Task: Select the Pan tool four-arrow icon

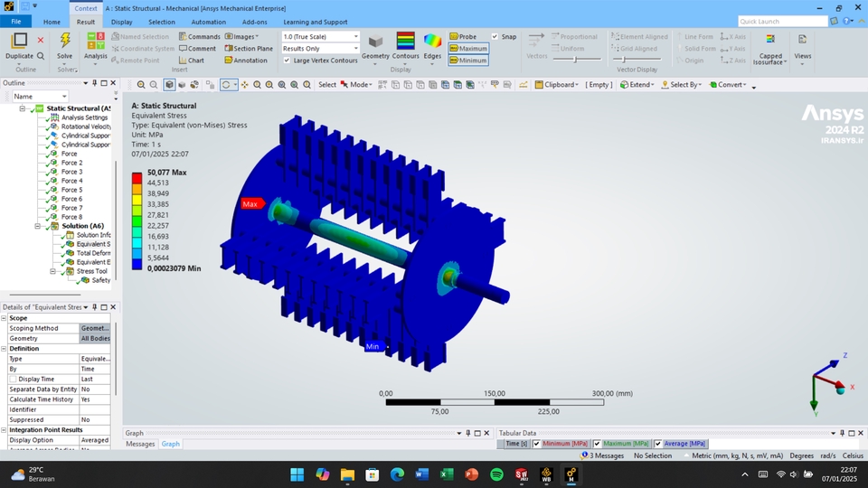Action: 244,85
